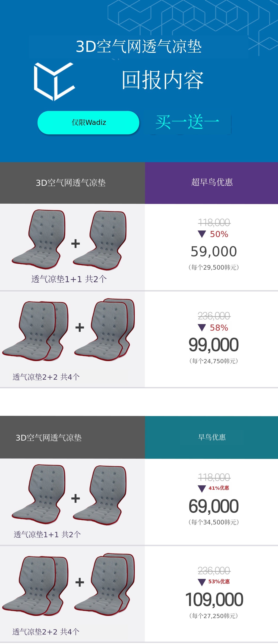
Task: Click the plus icon beside the 99,000 price
Action: tap(80, 327)
